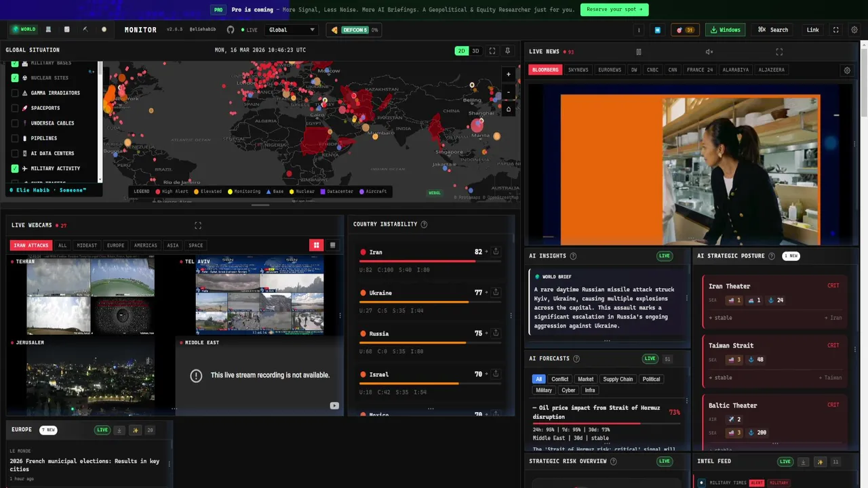868x488 pixels.
Task: Expand the Russia country row arrow
Action: (x=487, y=333)
